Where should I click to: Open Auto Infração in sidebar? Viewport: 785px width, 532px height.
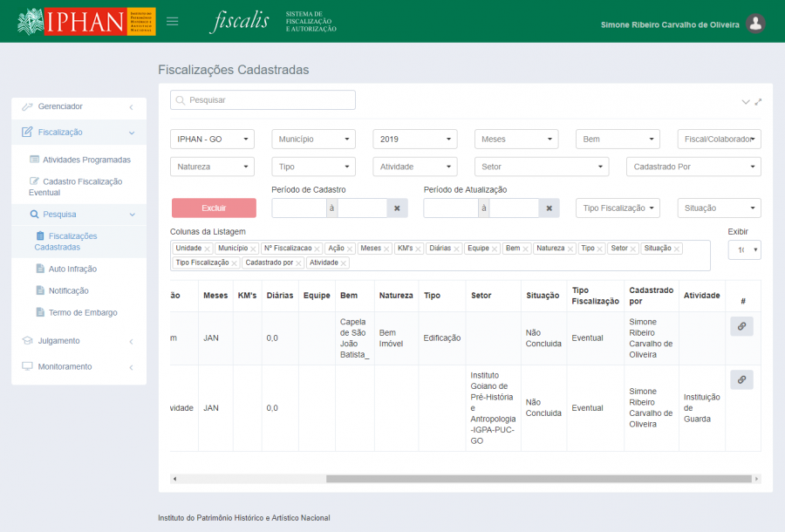(x=72, y=269)
